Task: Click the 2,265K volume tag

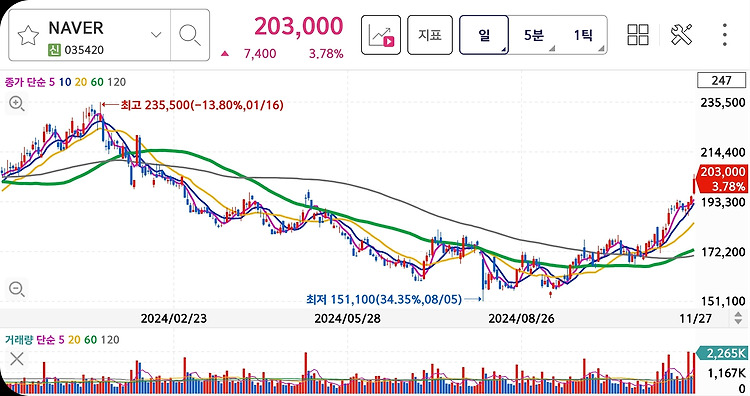Action: [723, 353]
